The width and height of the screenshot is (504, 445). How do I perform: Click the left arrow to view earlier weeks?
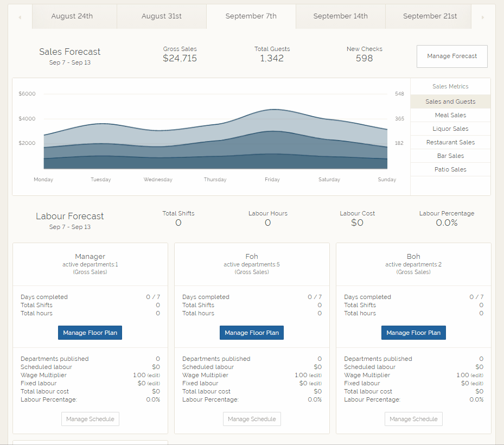[20, 17]
